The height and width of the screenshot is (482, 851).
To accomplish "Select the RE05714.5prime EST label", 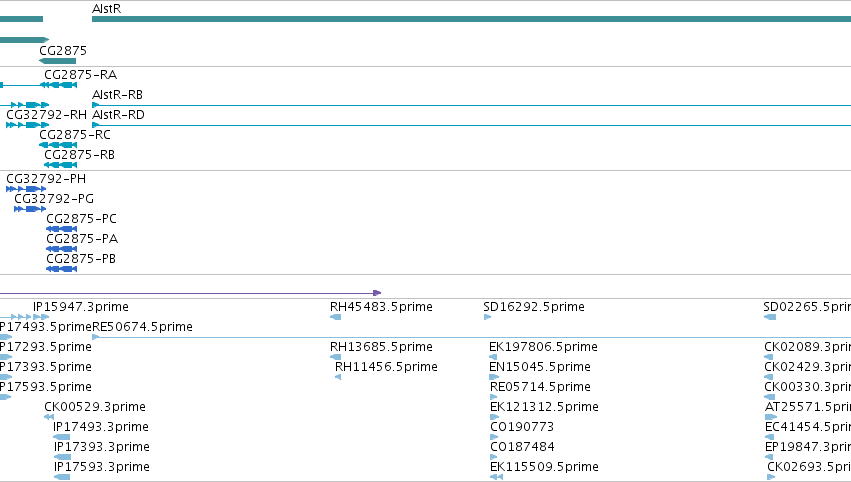I will tap(540, 388).
